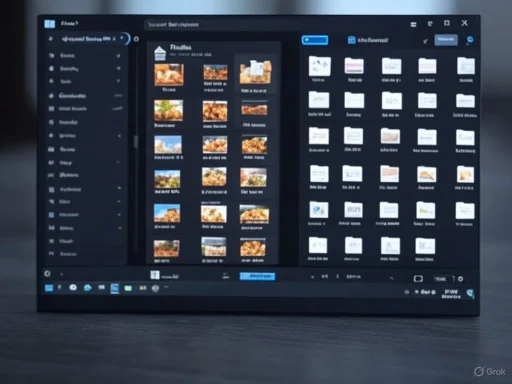The width and height of the screenshot is (512, 384).
Task: Click the refresh icon in title bar
Action: 430,24
